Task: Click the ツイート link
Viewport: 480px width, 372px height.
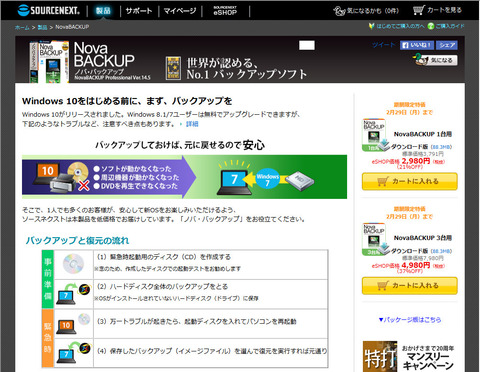Action: (x=384, y=45)
